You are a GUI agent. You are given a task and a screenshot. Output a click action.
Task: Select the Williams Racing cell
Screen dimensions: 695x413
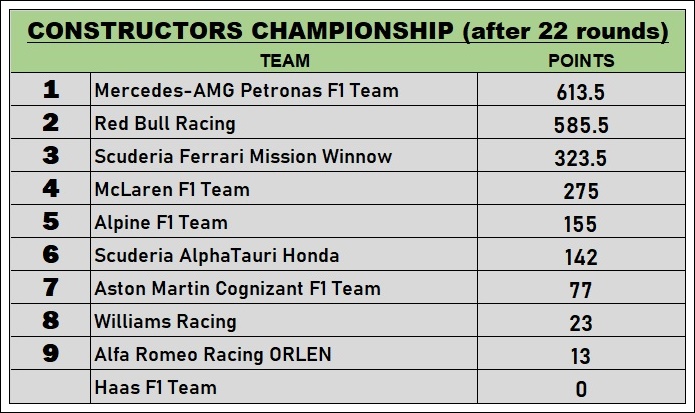tap(165, 322)
